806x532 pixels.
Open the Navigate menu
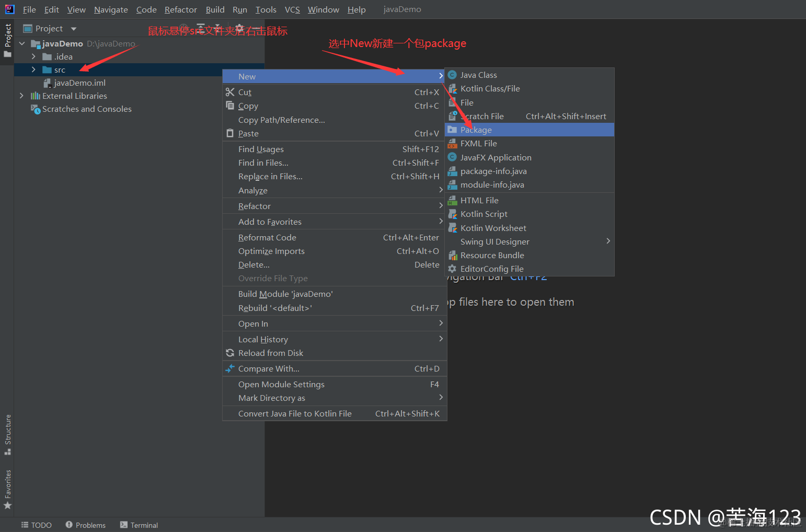tap(111, 9)
